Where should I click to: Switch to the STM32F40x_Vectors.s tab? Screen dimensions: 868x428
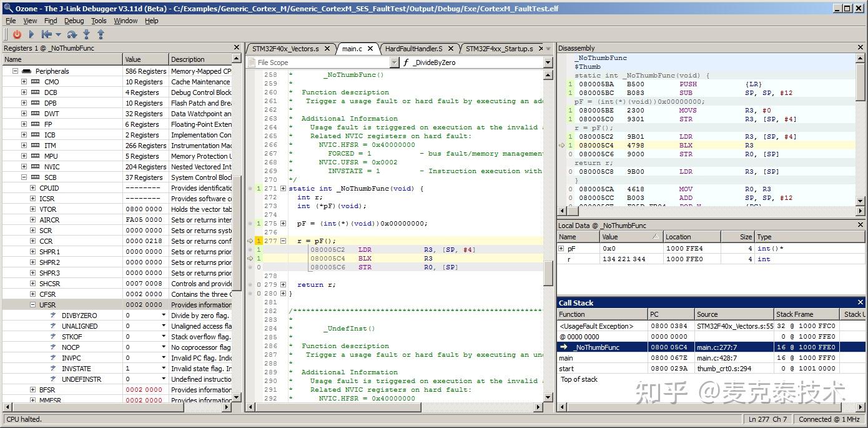tap(285, 49)
